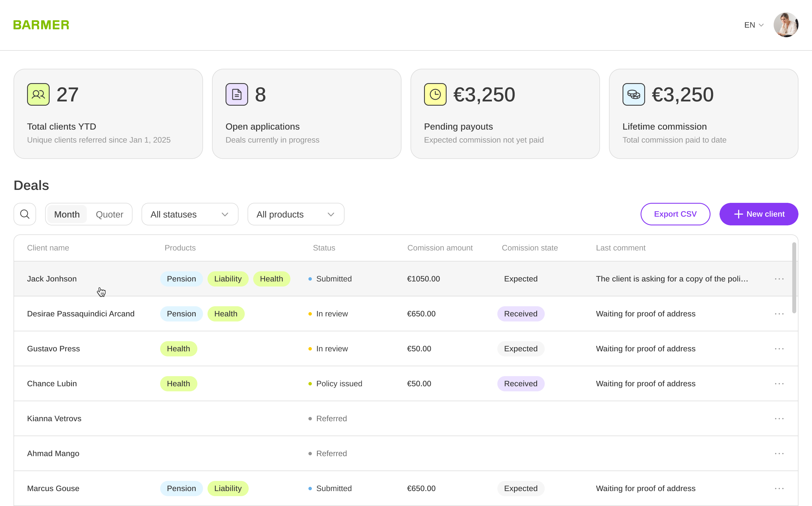This screenshot has width=812, height=506.
Task: Click the clock icon on Pending payouts card
Action: click(x=435, y=94)
